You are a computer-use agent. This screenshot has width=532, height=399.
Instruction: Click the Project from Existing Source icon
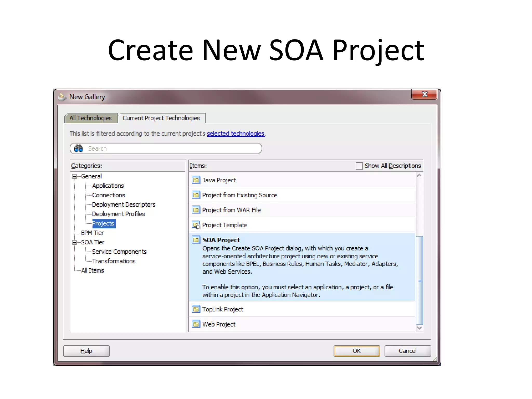point(196,195)
